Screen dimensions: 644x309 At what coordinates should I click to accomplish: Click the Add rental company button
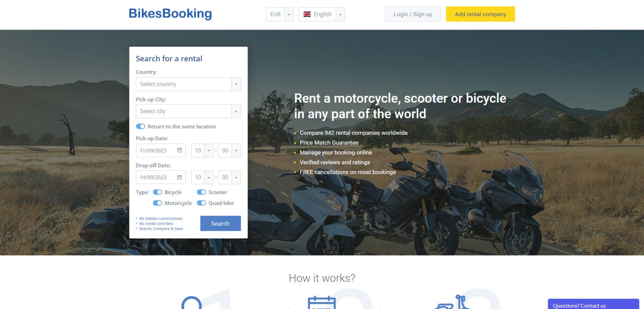[480, 14]
